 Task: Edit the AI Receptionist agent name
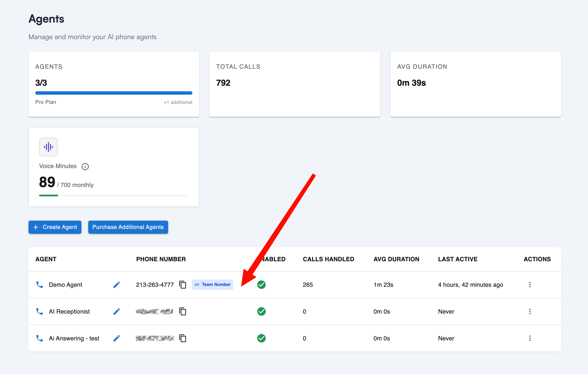(117, 311)
